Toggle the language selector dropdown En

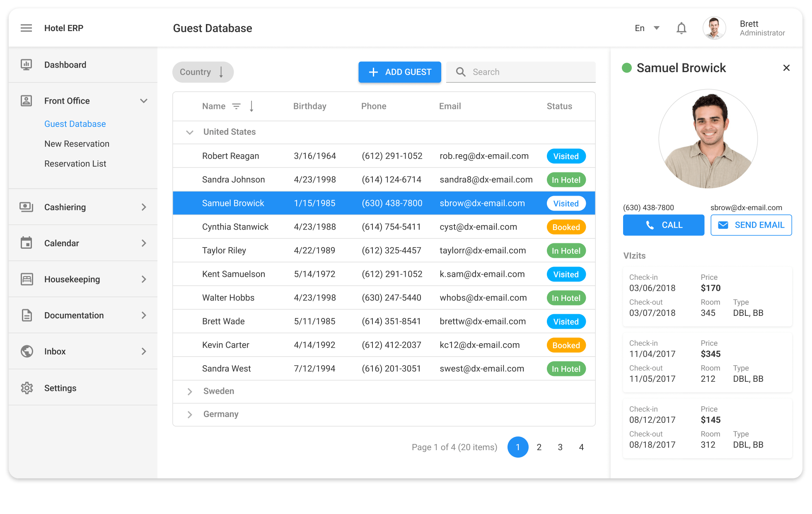pyautogui.click(x=648, y=28)
